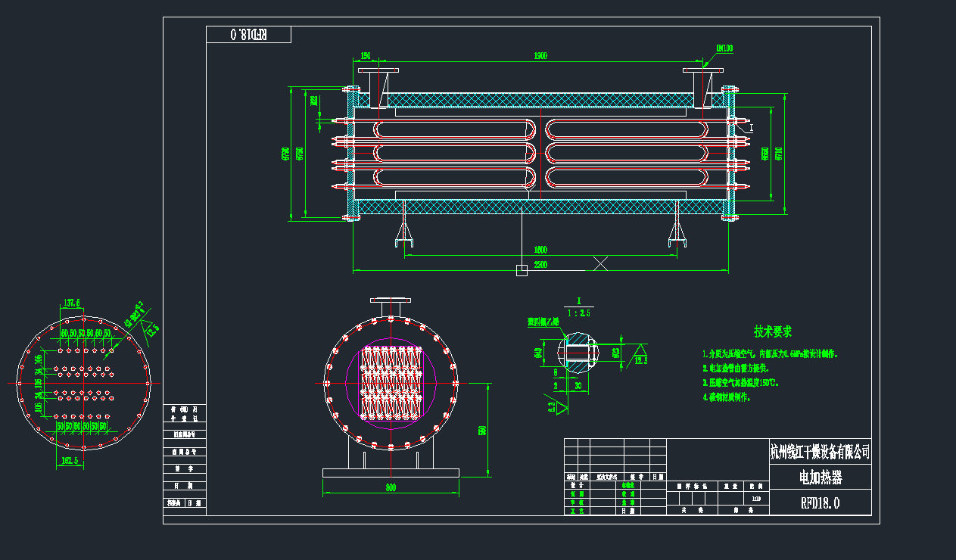
Task: Select the 1600 support spacing dimension
Action: pyautogui.click(x=540, y=250)
